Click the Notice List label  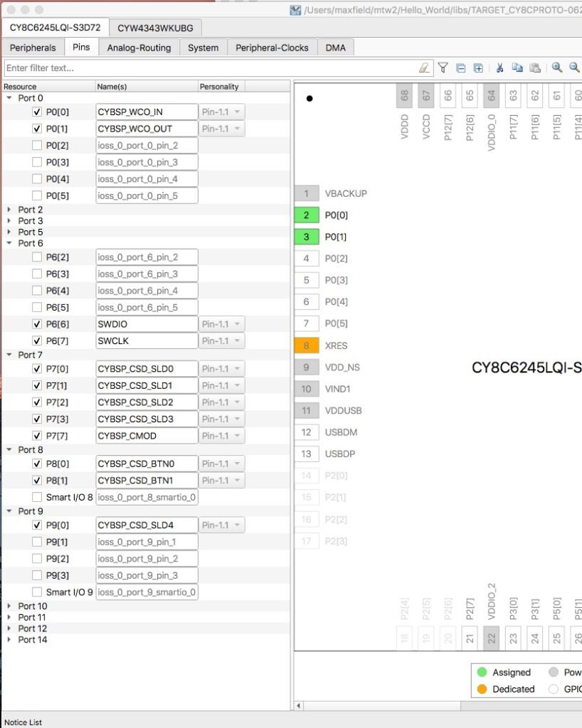pos(23,722)
